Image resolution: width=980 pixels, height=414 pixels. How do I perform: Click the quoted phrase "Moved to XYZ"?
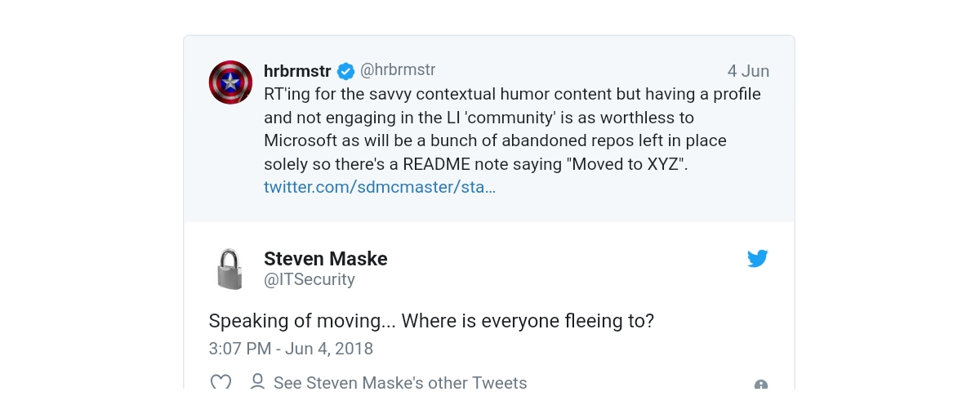pyautogui.click(x=627, y=164)
